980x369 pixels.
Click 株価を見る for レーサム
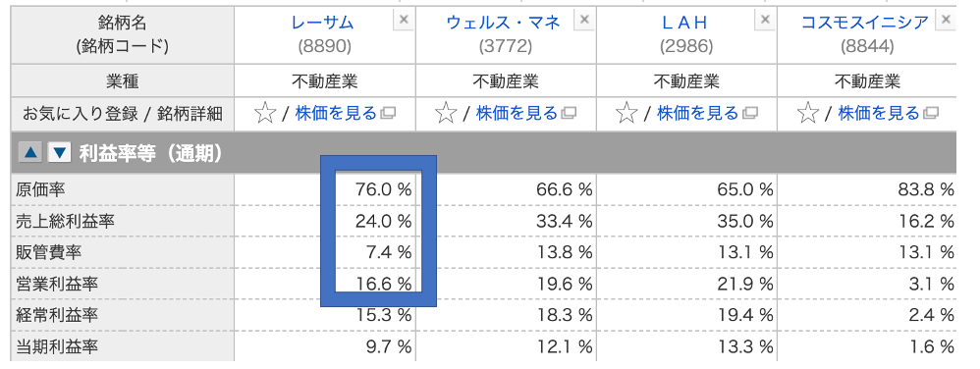pyautogui.click(x=336, y=114)
